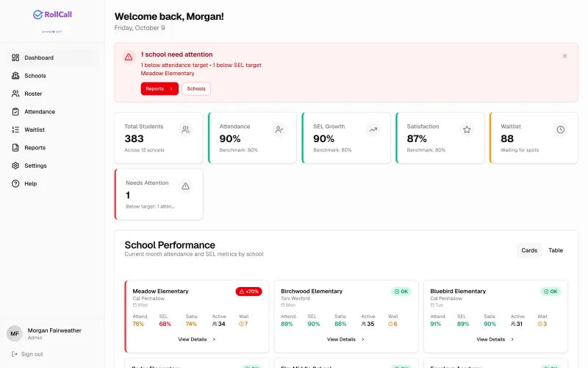Click the Sign out arrow icon

click(x=14, y=354)
